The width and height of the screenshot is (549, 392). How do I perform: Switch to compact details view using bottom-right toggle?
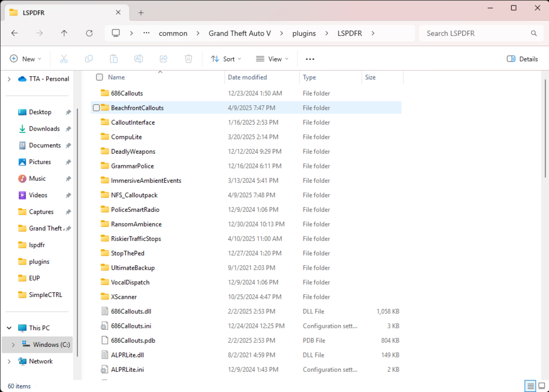point(530,386)
